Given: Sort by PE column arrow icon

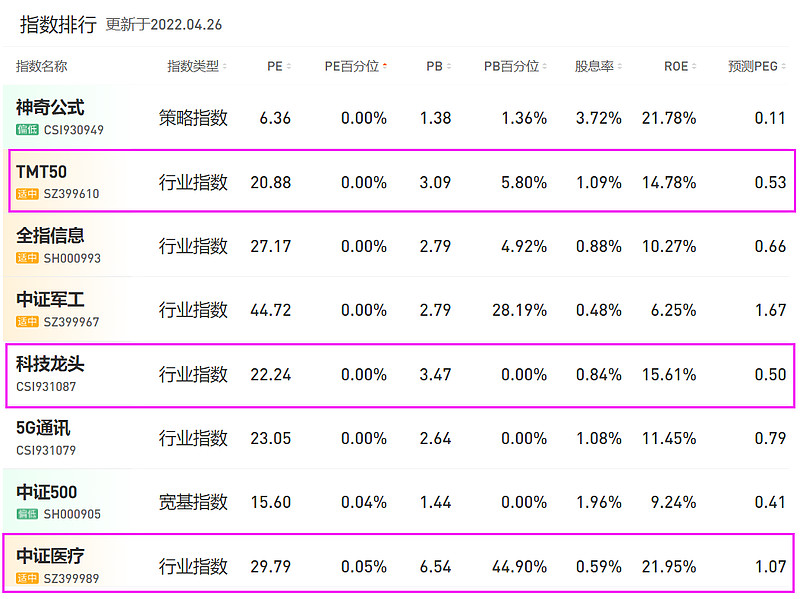Looking at the screenshot, I should (x=289, y=66).
